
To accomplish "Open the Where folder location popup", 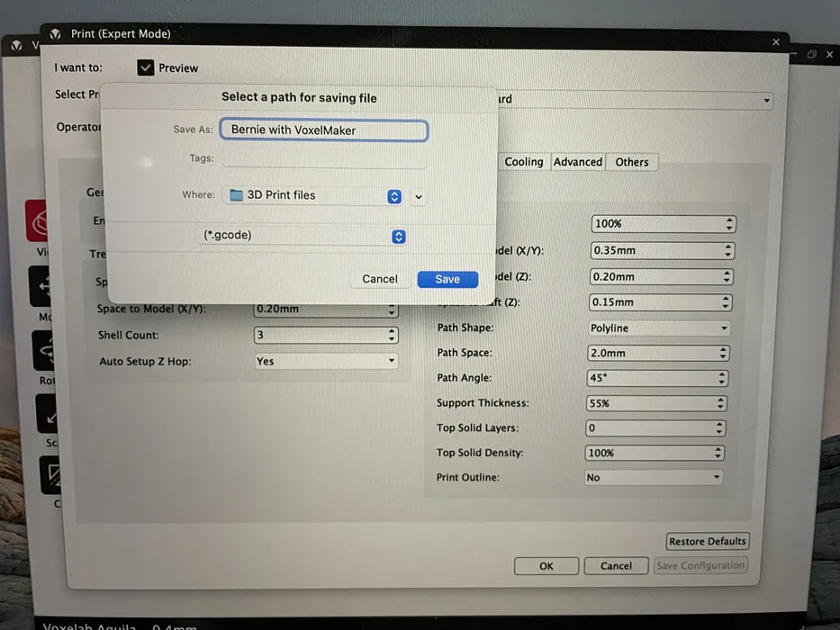I will [x=394, y=196].
